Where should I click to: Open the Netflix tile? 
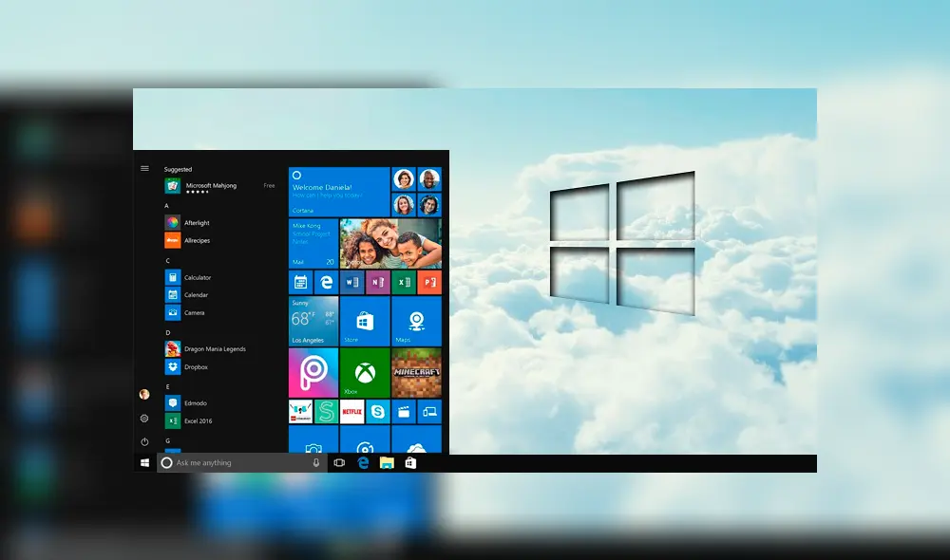[351, 411]
